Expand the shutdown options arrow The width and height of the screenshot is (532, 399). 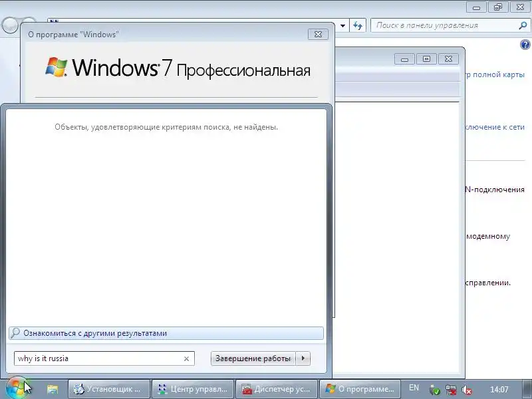pos(303,358)
